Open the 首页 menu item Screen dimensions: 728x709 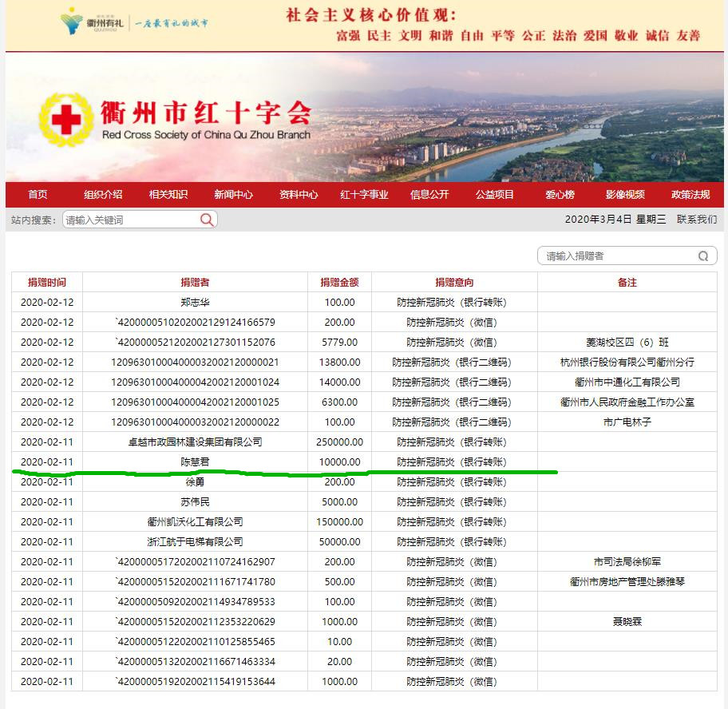click(x=38, y=195)
